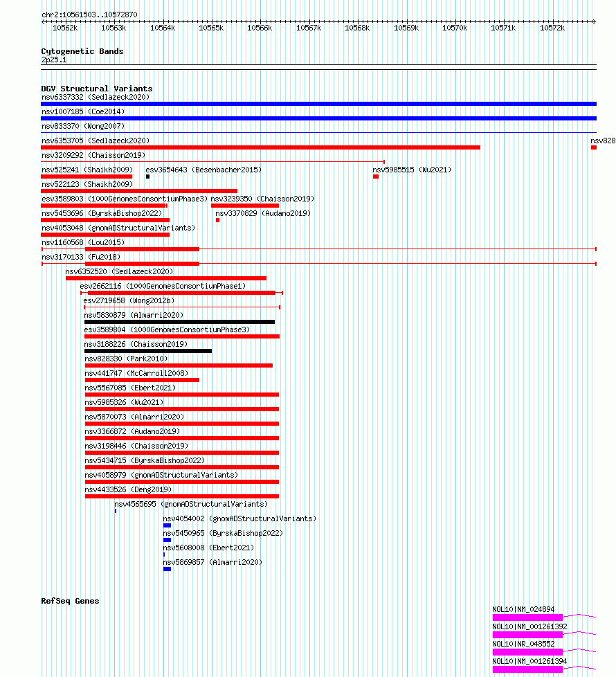Click nsv5450965 (ByrskaBishop2022) label
Image resolution: width=616 pixels, height=677 pixels.
click(223, 533)
